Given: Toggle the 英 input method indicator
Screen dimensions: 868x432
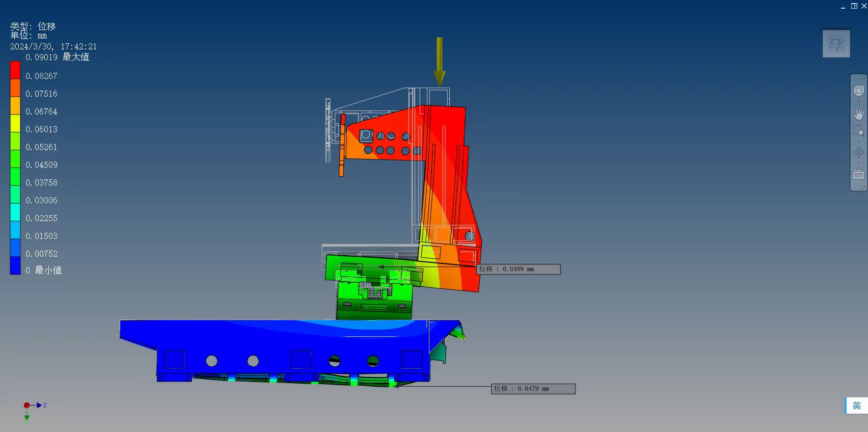Looking at the screenshot, I should point(856,406).
